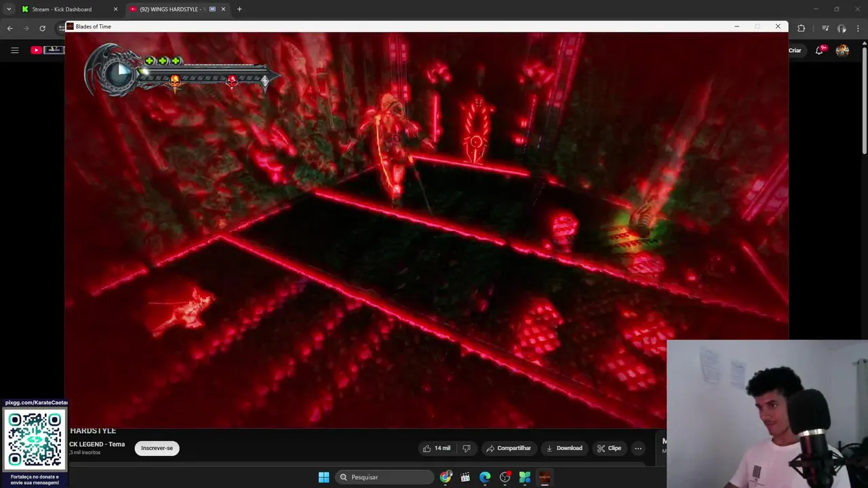Click the Clipe button

pos(609,448)
